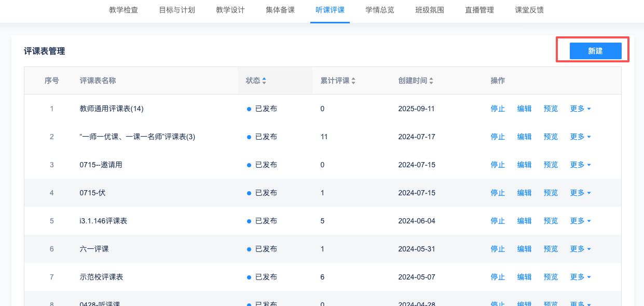Edit the i3.1.146评课表 form

click(524, 221)
